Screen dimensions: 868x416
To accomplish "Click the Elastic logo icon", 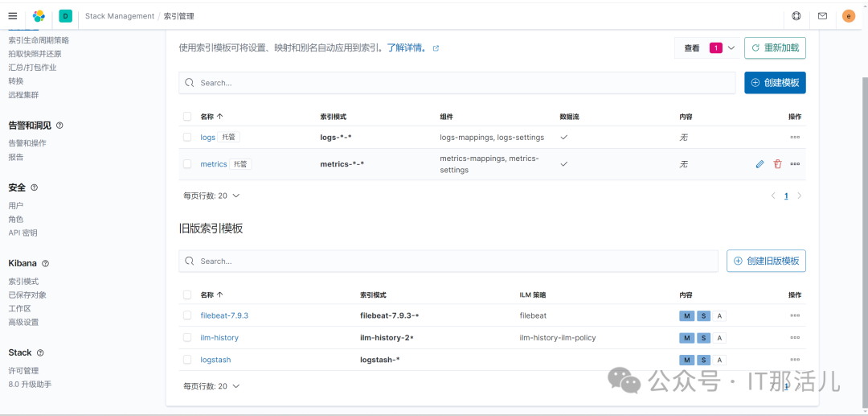I will (39, 16).
